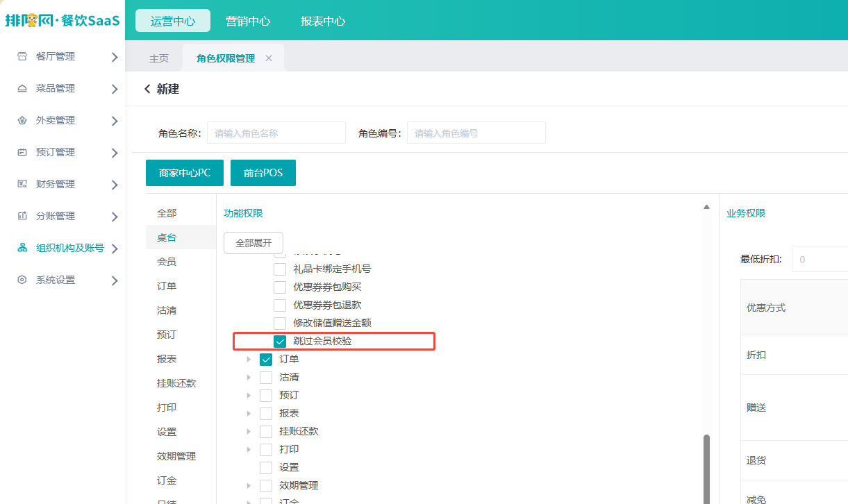Open 财务管理 finance icon
The width and height of the screenshot is (848, 504).
[x=22, y=184]
